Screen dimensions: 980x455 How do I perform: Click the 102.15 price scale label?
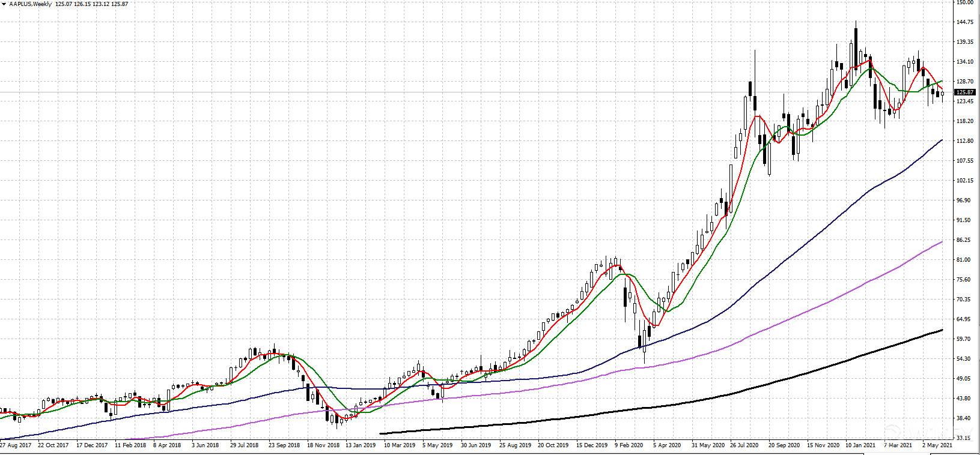(965, 181)
